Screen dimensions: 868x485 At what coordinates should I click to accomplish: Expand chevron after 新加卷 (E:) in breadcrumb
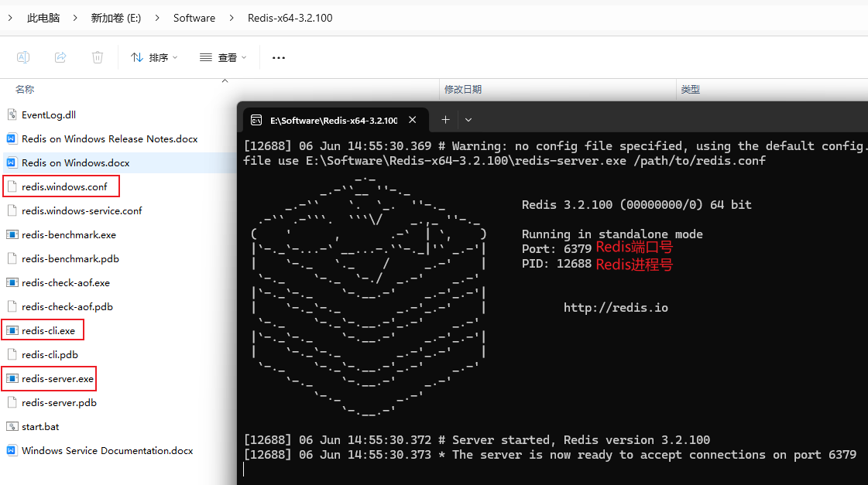point(157,18)
